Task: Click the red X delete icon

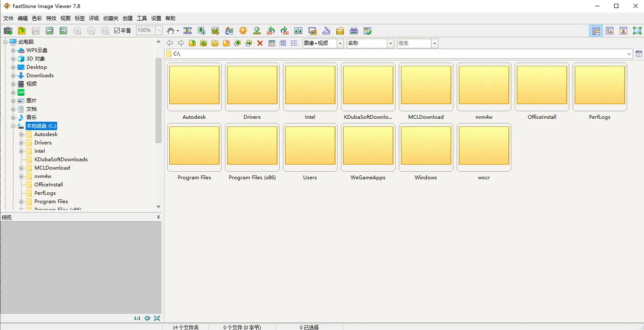Action: pos(260,43)
